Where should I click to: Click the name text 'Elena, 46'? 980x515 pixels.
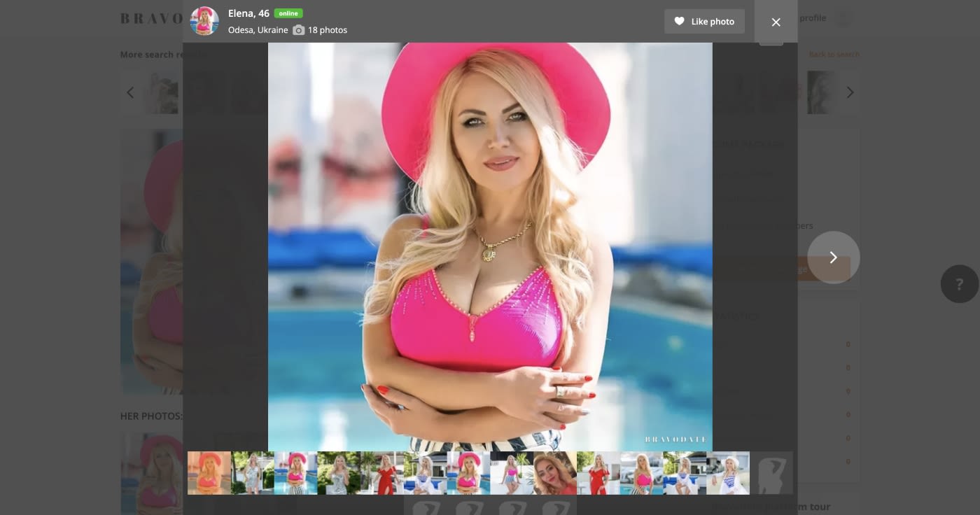[248, 13]
